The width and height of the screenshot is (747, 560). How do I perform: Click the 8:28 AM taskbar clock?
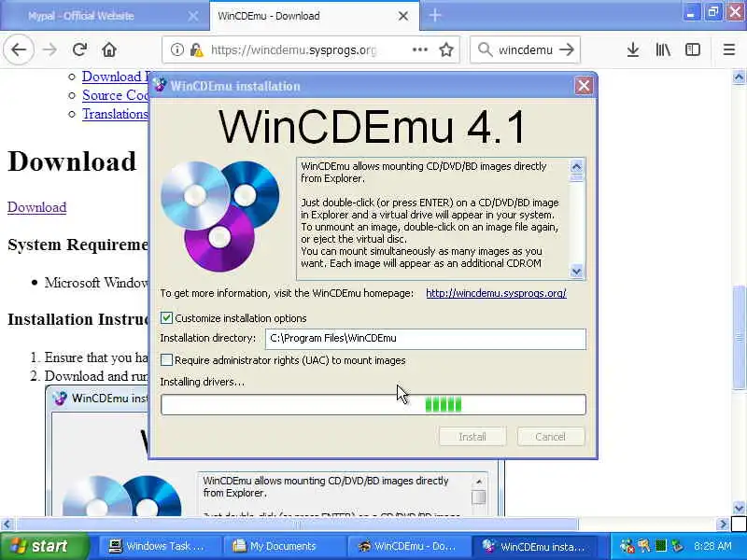(x=712, y=546)
